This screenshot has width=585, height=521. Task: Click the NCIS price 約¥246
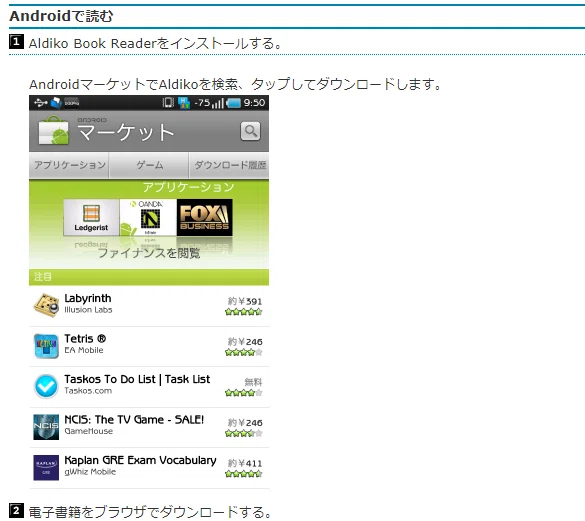245,422
